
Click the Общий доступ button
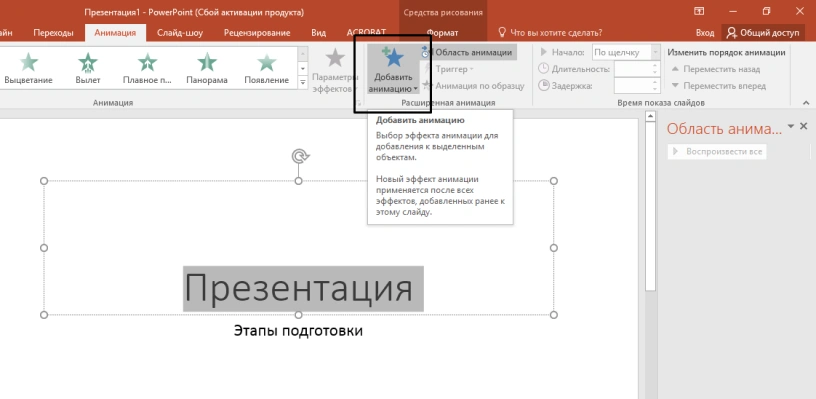pos(762,33)
